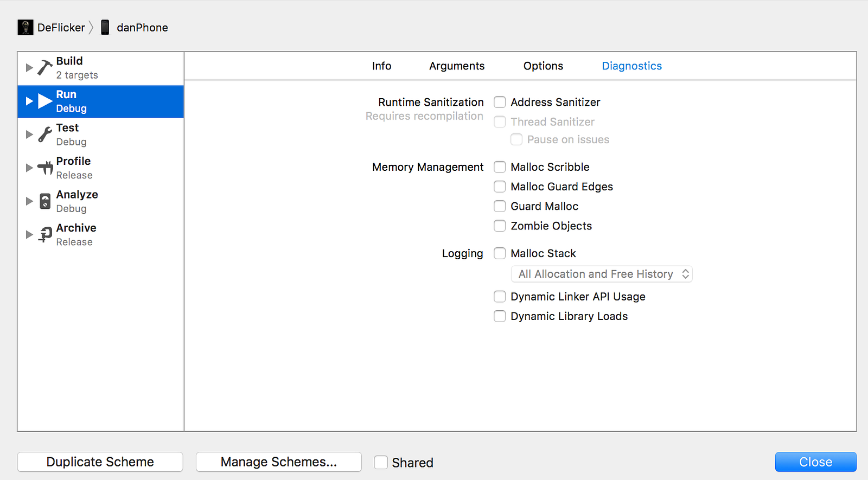Switch to the Arguments tab
Image resolution: width=868 pixels, height=480 pixels.
pos(457,66)
